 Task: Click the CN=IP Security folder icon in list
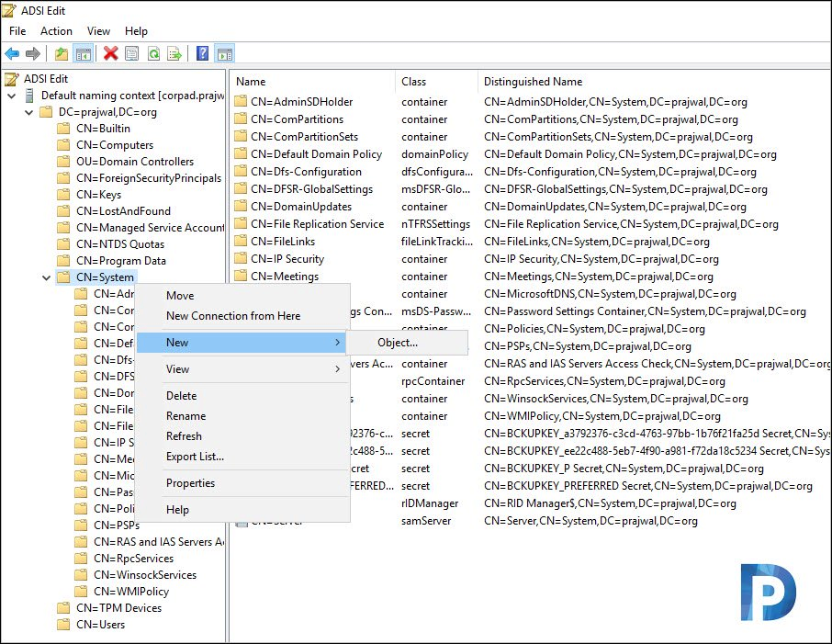tap(241, 258)
